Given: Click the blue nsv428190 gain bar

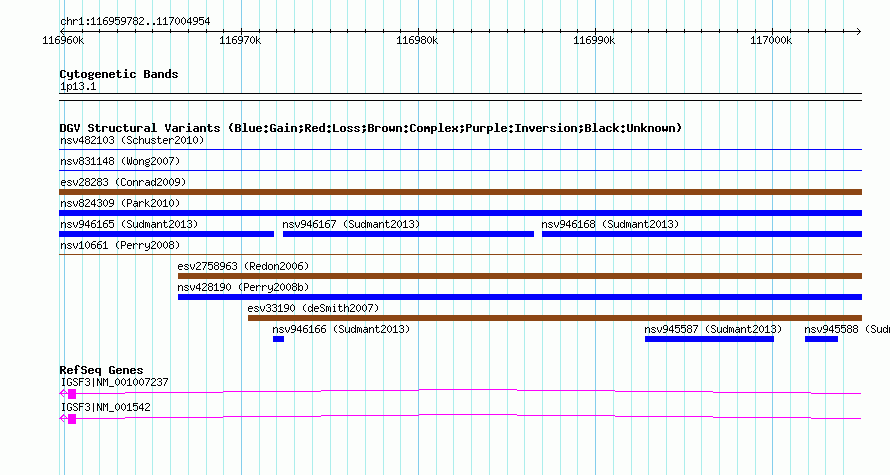Looking at the screenshot, I should pos(520,297).
